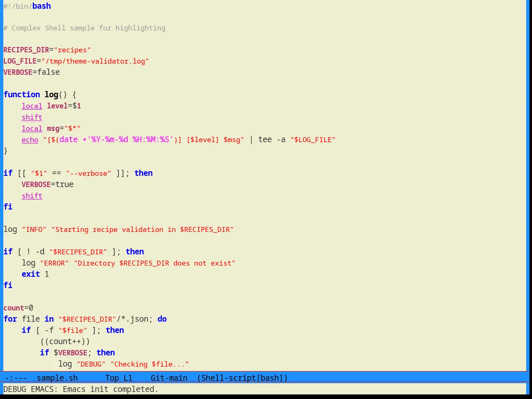Click 'local' before msg assignment
Screen dimensions: 532x399
(32, 128)
